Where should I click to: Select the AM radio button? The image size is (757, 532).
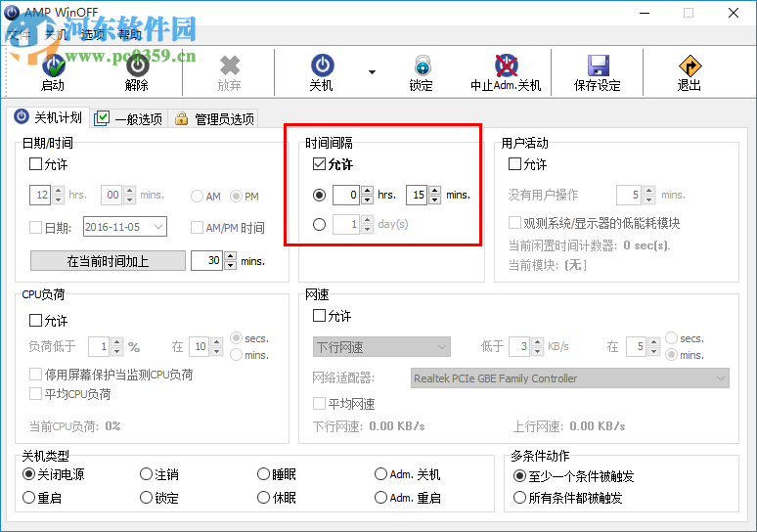197,197
